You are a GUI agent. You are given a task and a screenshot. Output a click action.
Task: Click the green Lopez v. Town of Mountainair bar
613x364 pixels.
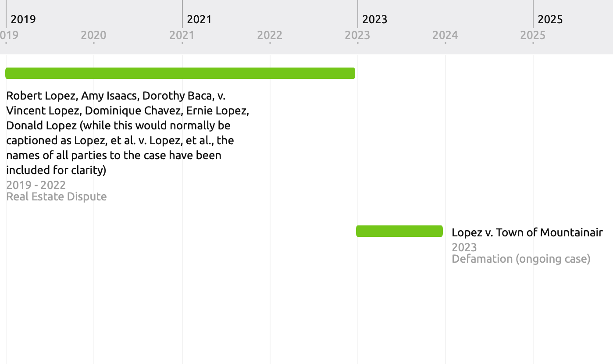[x=399, y=231]
